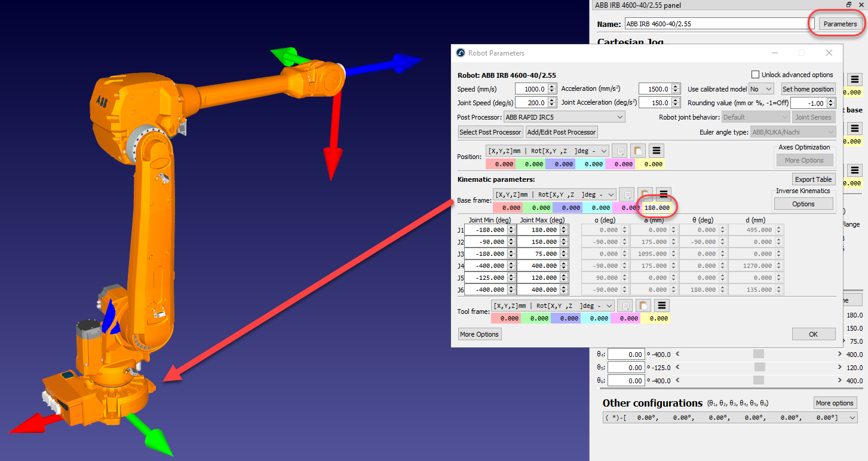The width and height of the screenshot is (868, 461).
Task: Click right arrow of the θ5 joint slider
Action: click(841, 368)
